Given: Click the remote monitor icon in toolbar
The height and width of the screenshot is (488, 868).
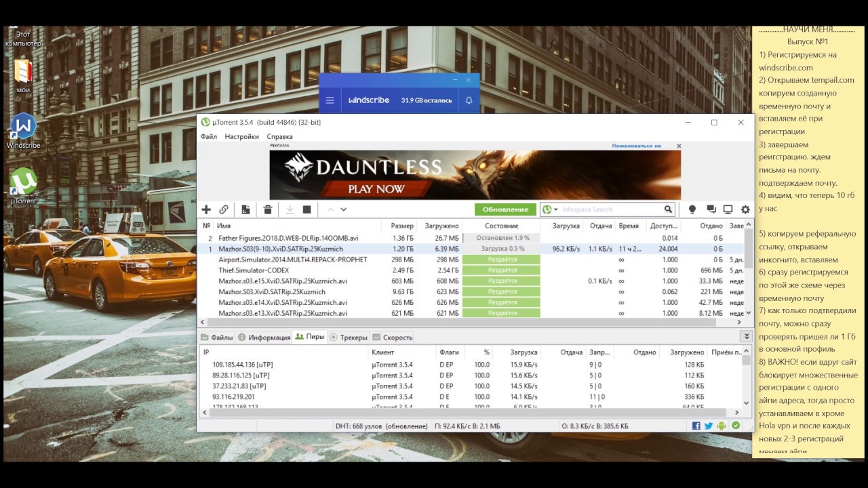Looking at the screenshot, I should [728, 209].
